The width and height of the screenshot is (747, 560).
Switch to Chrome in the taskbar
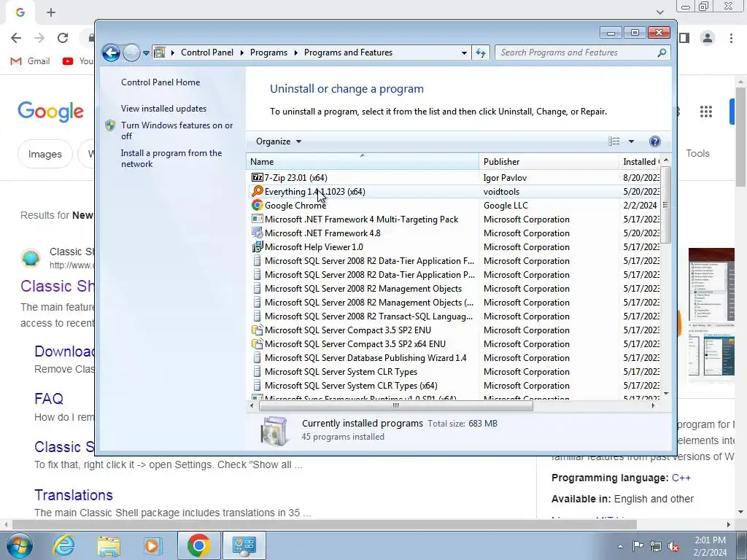coord(198,545)
